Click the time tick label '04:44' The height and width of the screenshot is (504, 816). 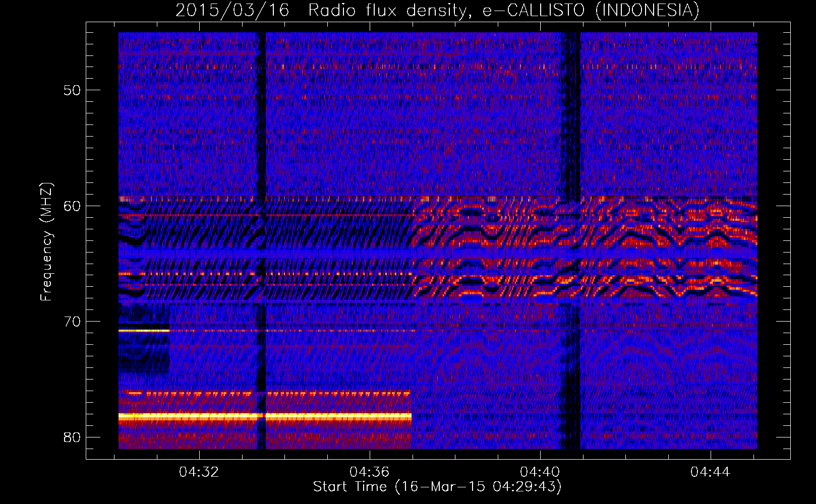(x=710, y=472)
